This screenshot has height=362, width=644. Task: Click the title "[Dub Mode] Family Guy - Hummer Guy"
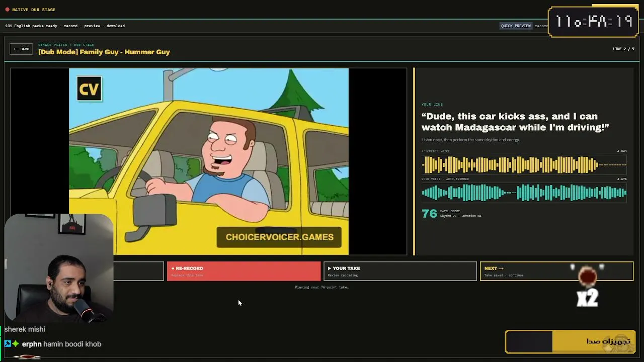pyautogui.click(x=104, y=52)
